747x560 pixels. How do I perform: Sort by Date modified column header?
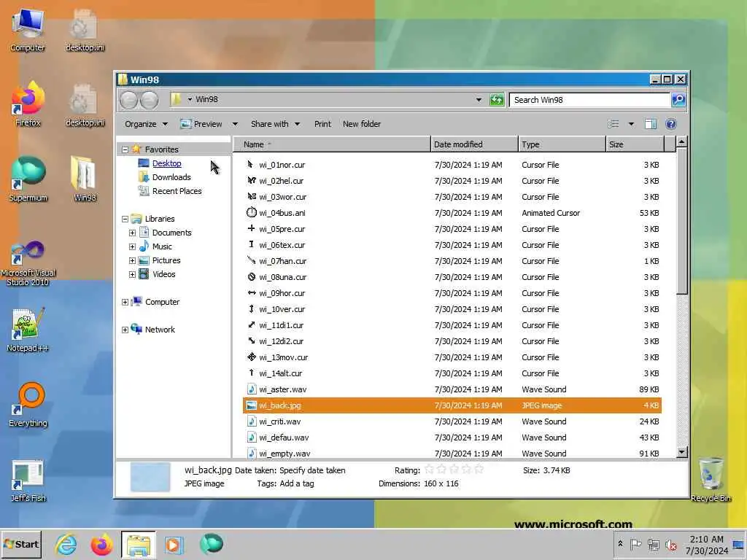click(473, 144)
